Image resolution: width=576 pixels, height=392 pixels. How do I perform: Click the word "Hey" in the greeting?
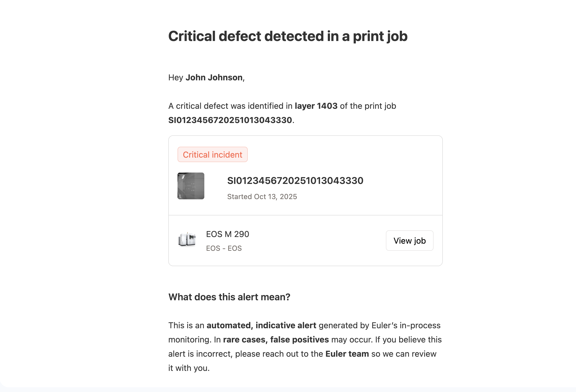tap(175, 77)
